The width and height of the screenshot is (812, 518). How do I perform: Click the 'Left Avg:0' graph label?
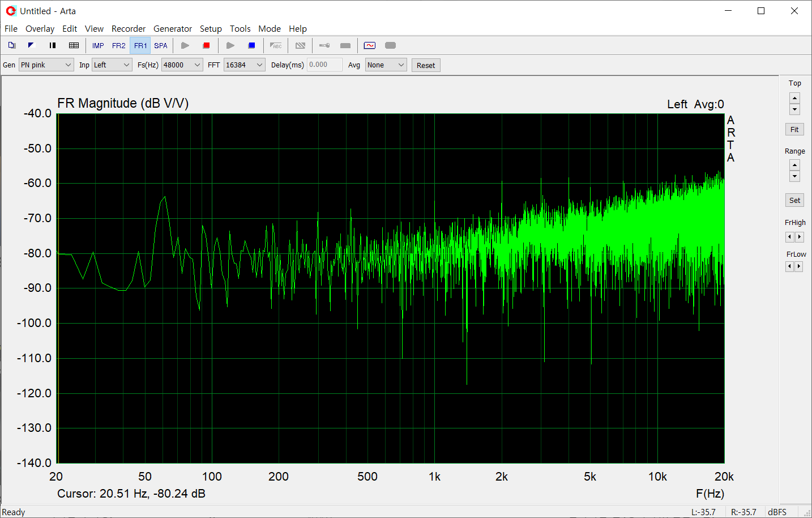click(695, 104)
